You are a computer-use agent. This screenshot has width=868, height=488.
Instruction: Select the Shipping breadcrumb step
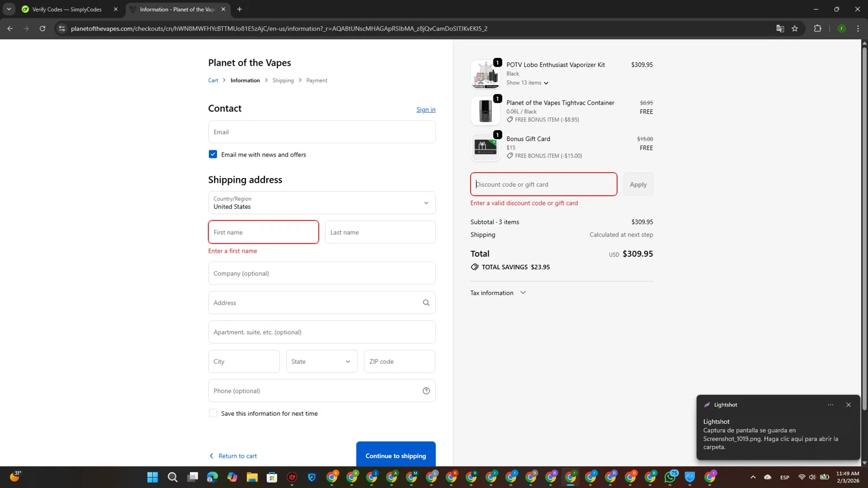283,80
